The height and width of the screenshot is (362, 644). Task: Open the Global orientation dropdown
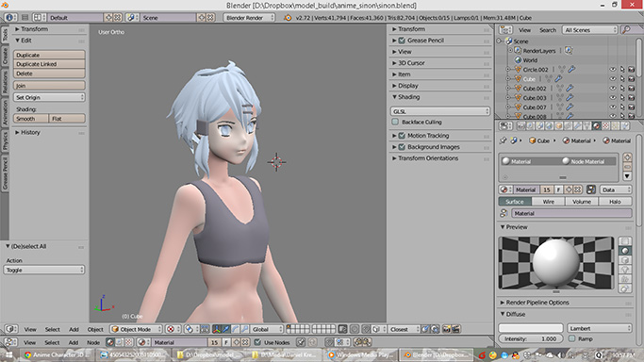[x=267, y=329]
